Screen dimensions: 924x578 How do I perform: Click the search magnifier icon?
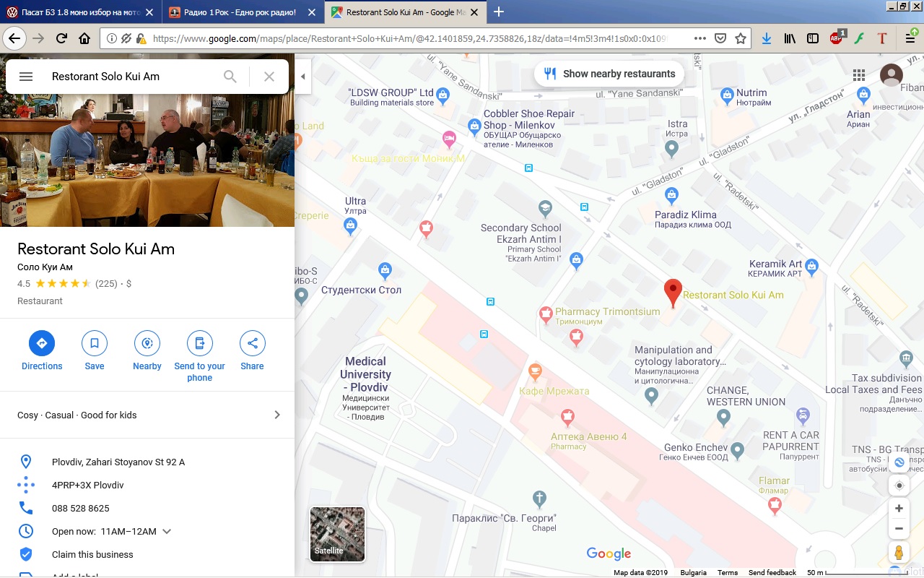[230, 77]
